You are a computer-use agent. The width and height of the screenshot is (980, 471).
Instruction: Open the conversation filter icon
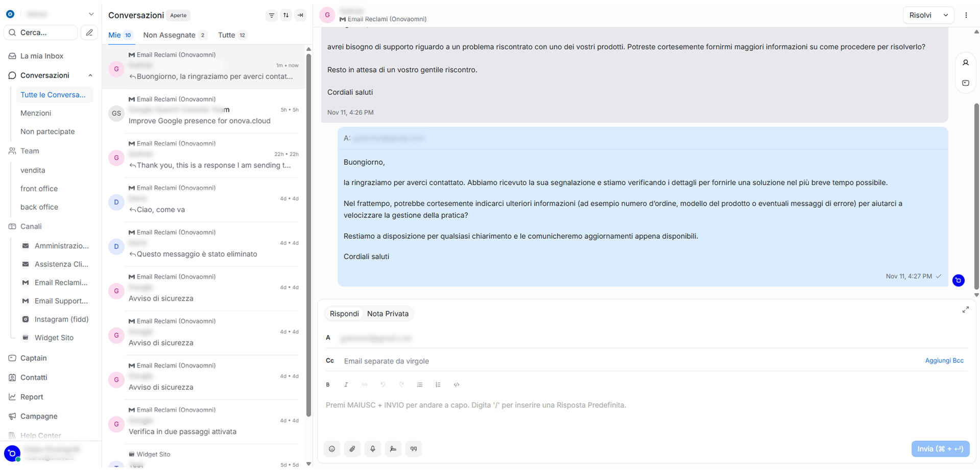[x=272, y=15]
